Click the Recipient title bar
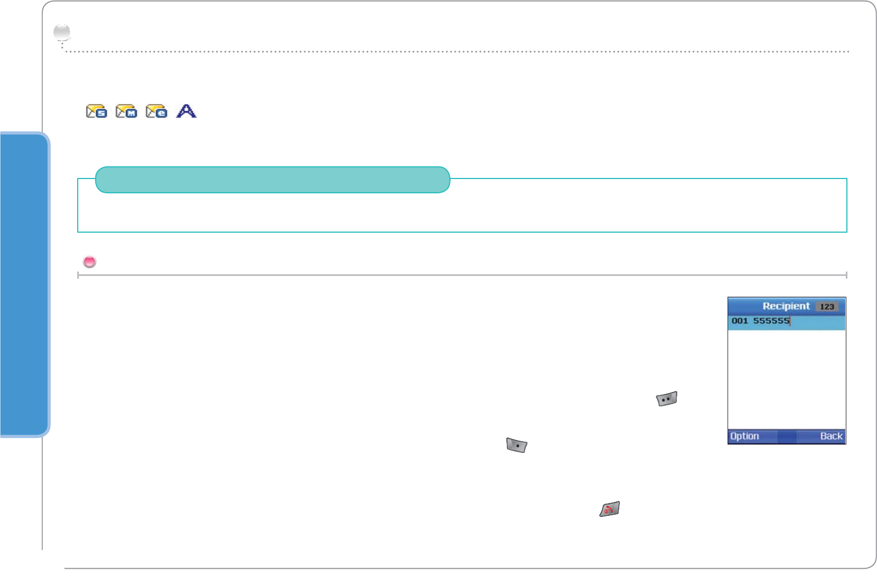The width and height of the screenshot is (877, 588). tap(785, 306)
